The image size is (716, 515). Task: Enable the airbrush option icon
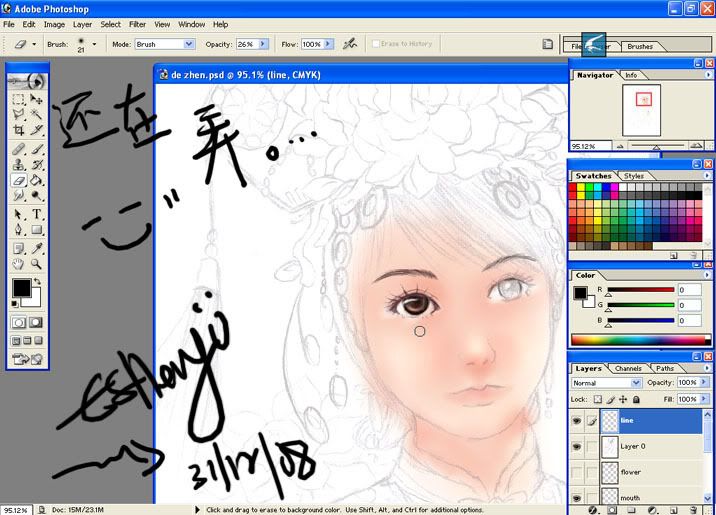[x=350, y=44]
